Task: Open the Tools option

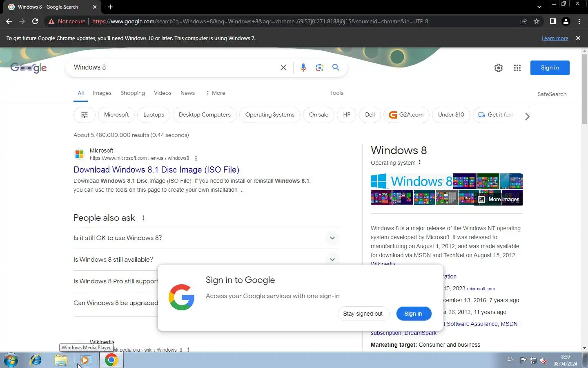Action: 336,93
